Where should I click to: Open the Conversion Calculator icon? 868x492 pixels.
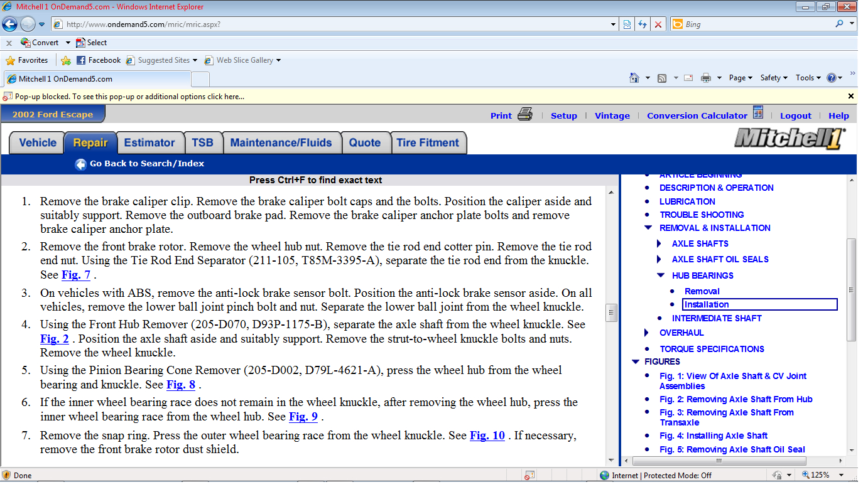coord(758,113)
